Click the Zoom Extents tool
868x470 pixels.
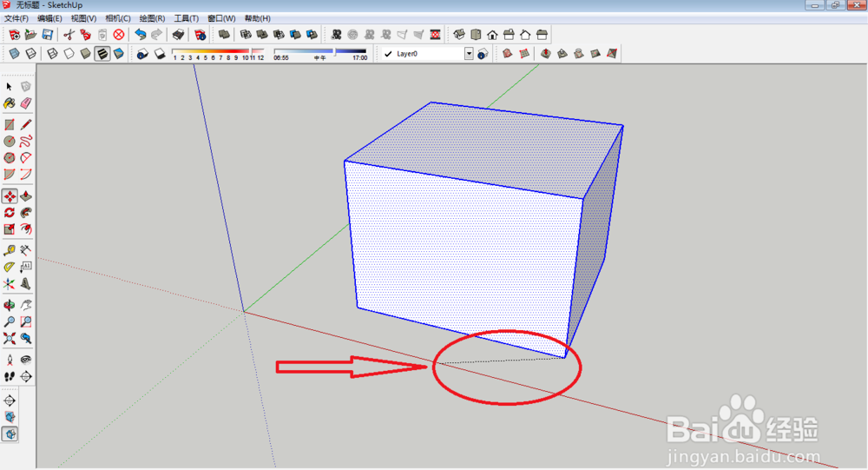tap(9, 338)
